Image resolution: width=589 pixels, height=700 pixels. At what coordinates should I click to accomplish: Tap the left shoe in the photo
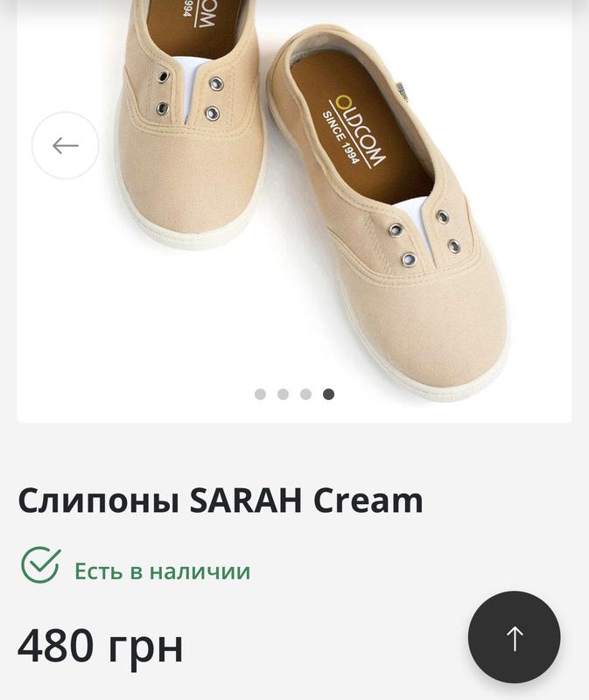click(191, 122)
